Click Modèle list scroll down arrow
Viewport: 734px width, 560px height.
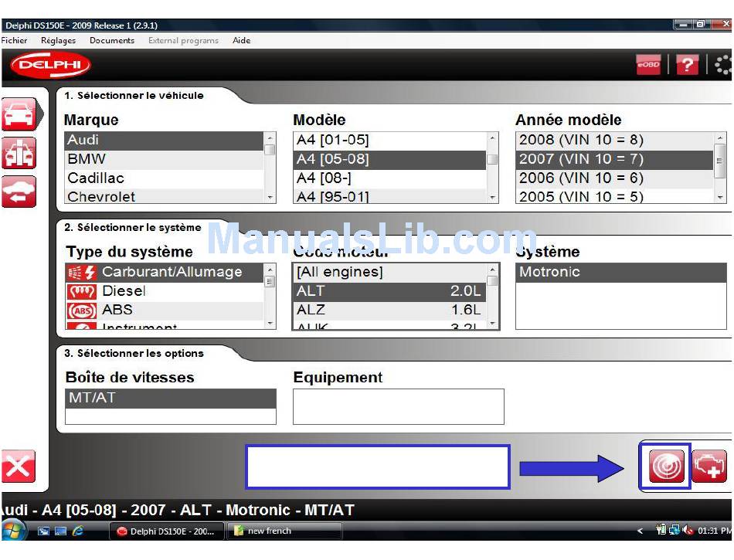coord(492,198)
